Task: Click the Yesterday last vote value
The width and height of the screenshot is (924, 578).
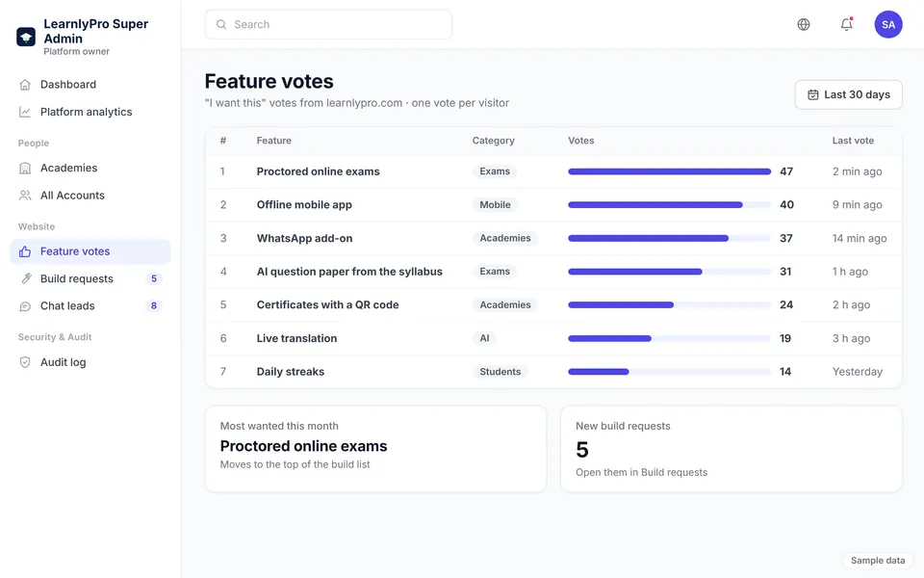Action: click(858, 372)
